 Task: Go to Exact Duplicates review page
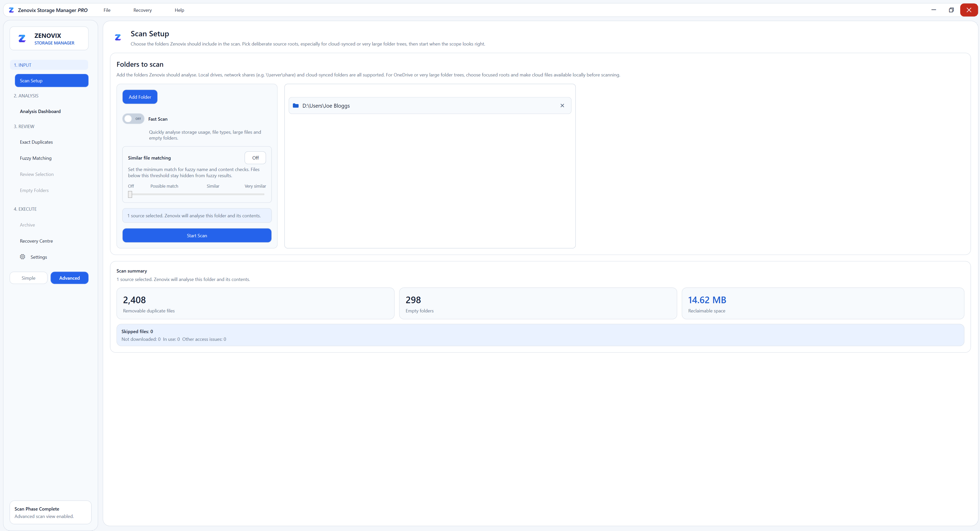(x=37, y=142)
